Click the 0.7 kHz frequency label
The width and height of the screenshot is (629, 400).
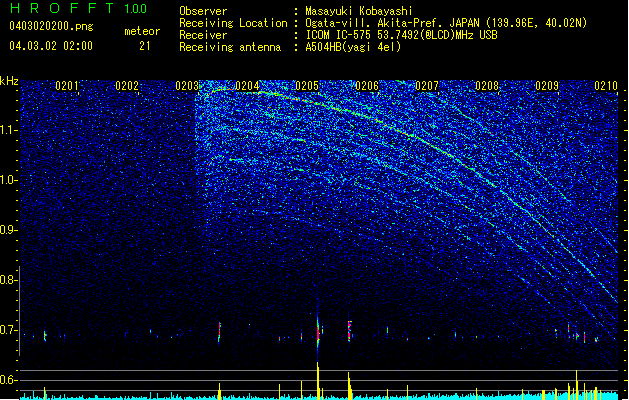[x=9, y=330]
